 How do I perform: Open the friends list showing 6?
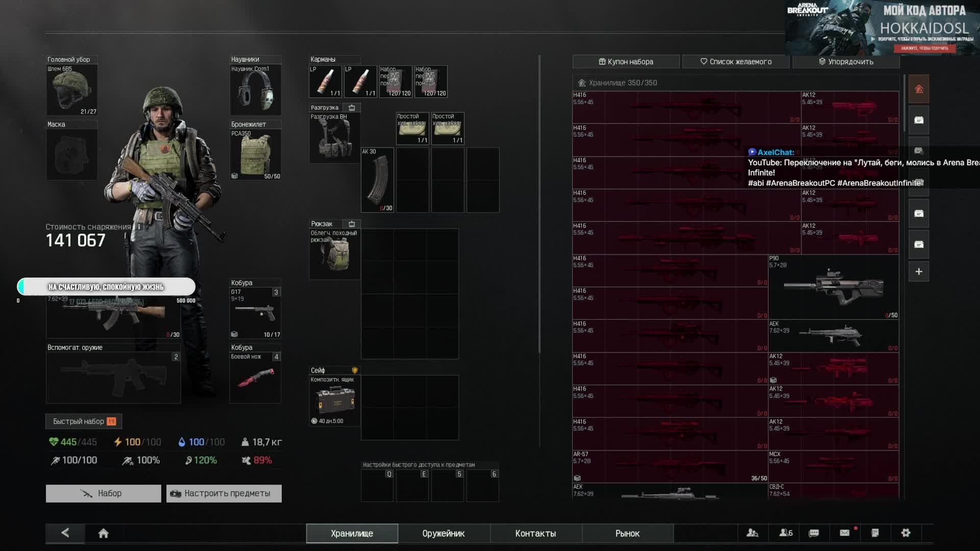786,533
